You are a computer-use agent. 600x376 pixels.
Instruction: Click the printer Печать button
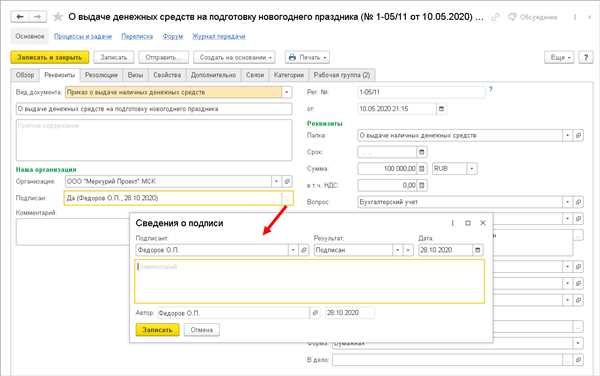[307, 57]
